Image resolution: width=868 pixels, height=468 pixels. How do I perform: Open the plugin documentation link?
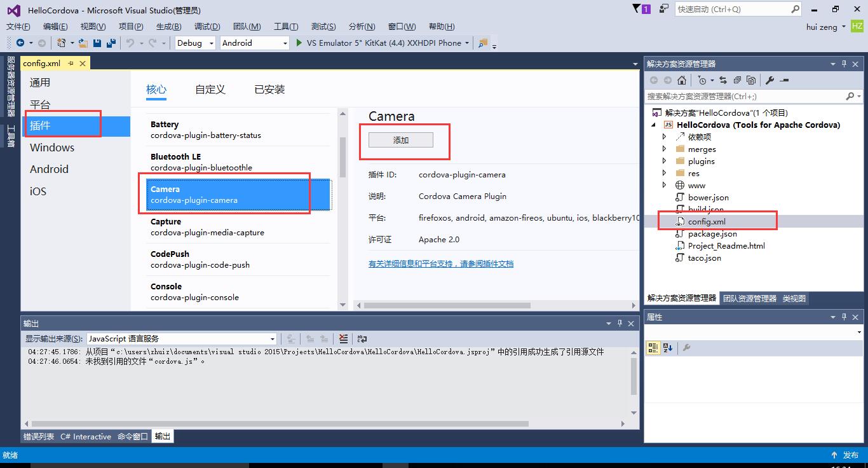[x=441, y=263]
